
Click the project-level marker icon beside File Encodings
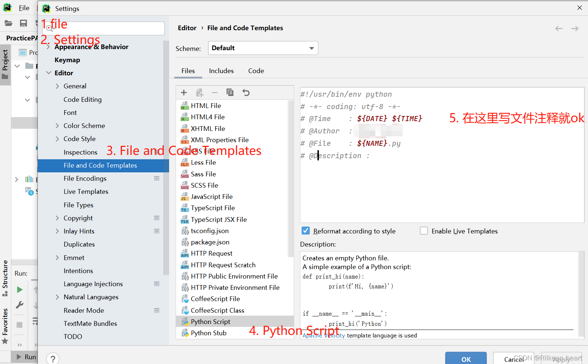point(157,179)
